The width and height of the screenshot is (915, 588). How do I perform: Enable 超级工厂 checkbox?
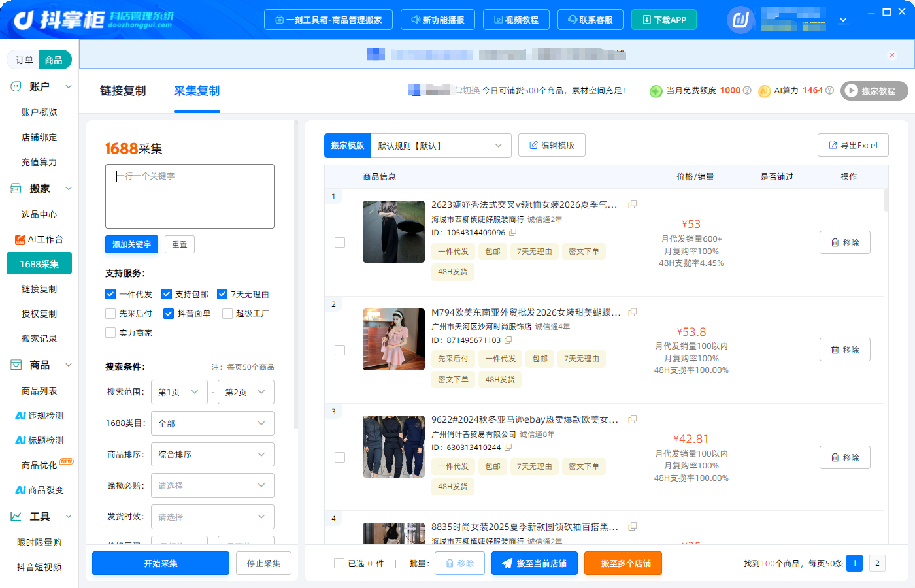pyautogui.click(x=227, y=314)
